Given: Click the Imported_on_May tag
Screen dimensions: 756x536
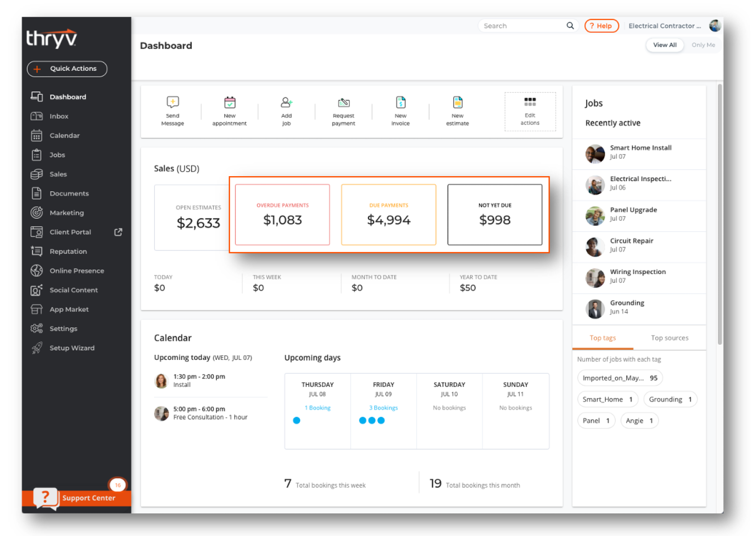Looking at the screenshot, I should tap(620, 378).
